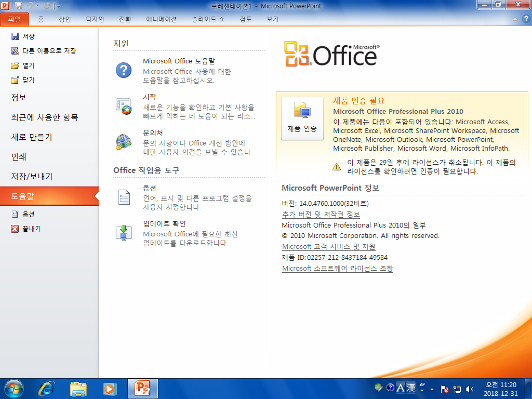Open Microsoft Office Help question mark icon
The height and width of the screenshot is (399, 532).
[x=124, y=70]
